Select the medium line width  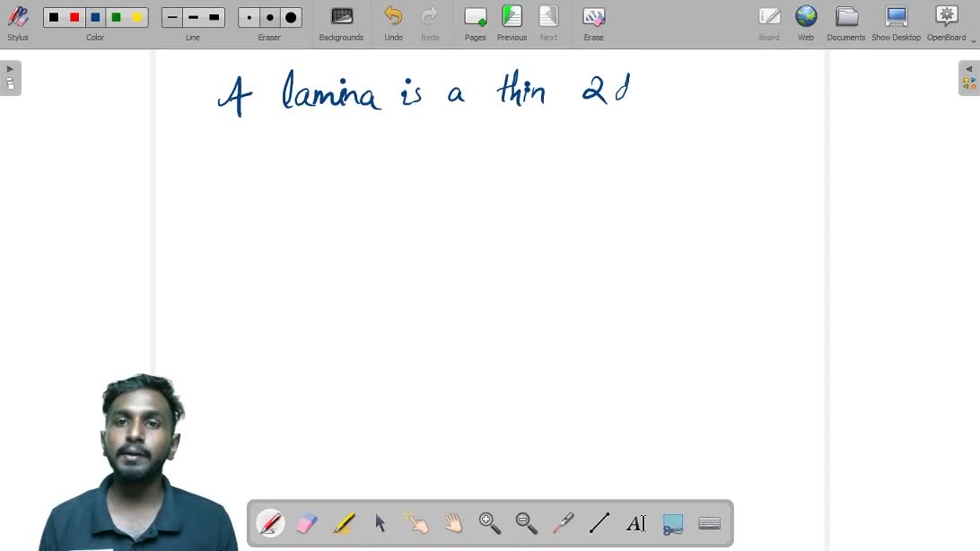click(193, 17)
